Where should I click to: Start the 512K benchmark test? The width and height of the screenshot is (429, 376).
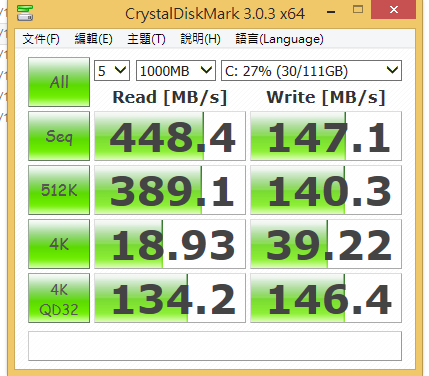pyautogui.click(x=59, y=190)
